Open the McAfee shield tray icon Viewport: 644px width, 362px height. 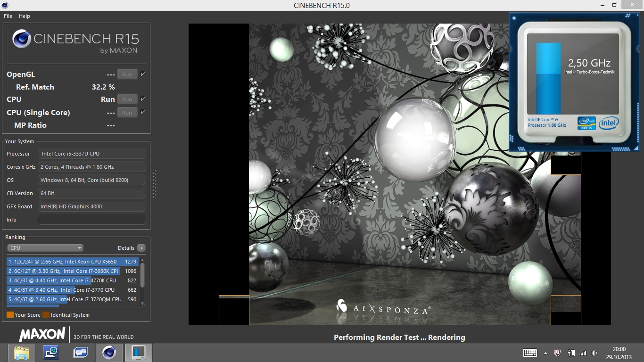557,353
